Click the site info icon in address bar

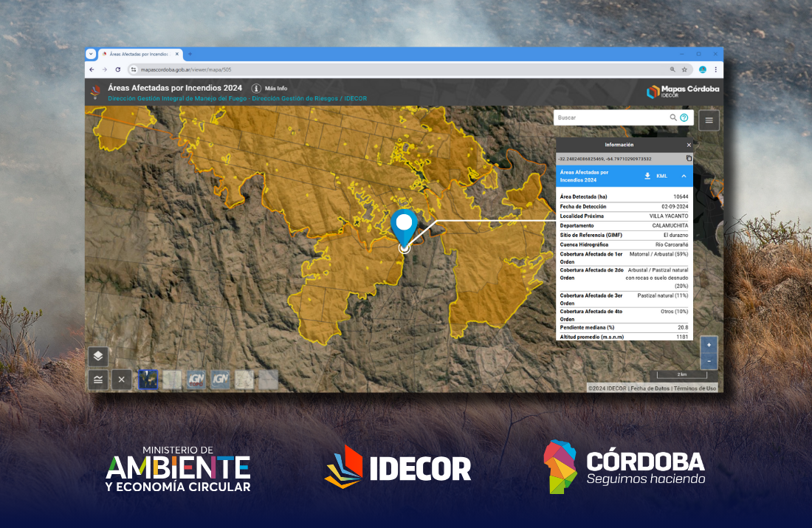[134, 69]
